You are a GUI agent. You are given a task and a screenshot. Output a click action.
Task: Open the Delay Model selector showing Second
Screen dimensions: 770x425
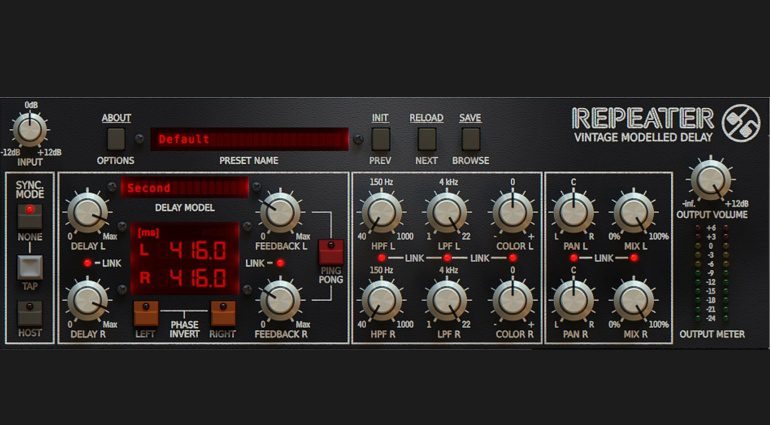(184, 188)
